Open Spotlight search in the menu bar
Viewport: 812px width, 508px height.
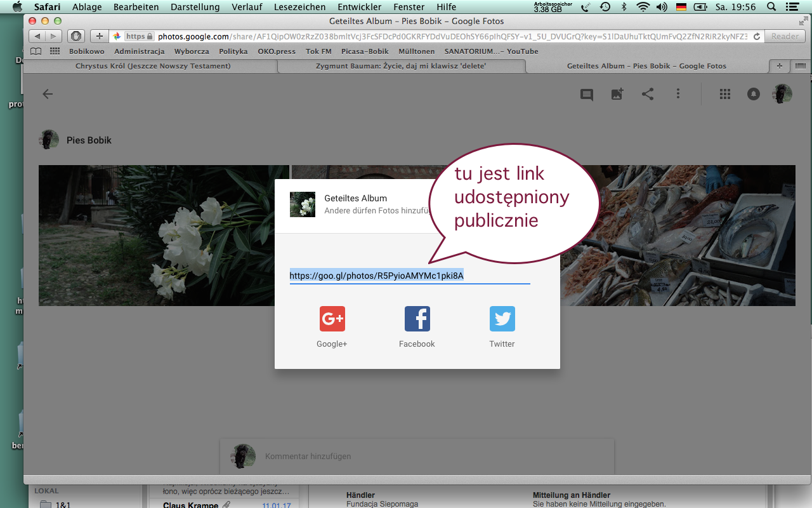(x=771, y=7)
